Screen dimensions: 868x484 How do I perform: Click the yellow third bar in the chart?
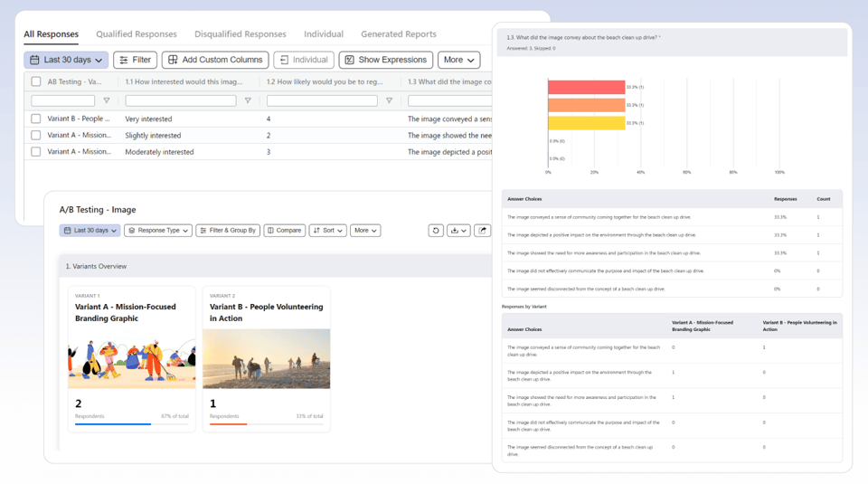[586, 123]
